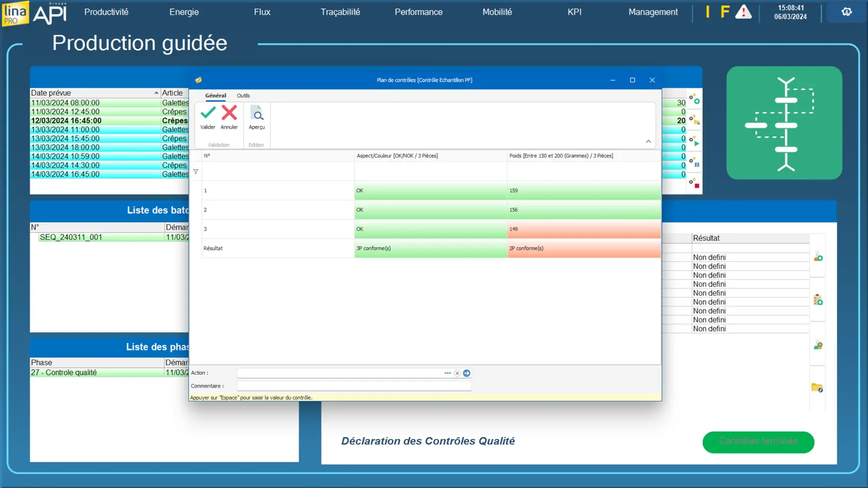Screen dimensions: 868x488
Task: Collapse the ribbon with the chevron arrow
Action: (648, 141)
